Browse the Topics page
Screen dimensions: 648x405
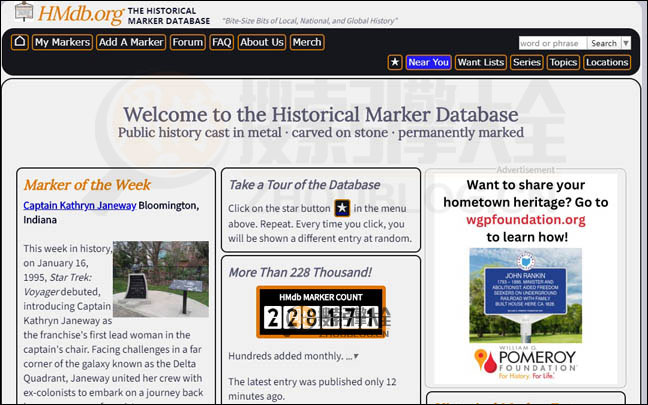(x=563, y=62)
